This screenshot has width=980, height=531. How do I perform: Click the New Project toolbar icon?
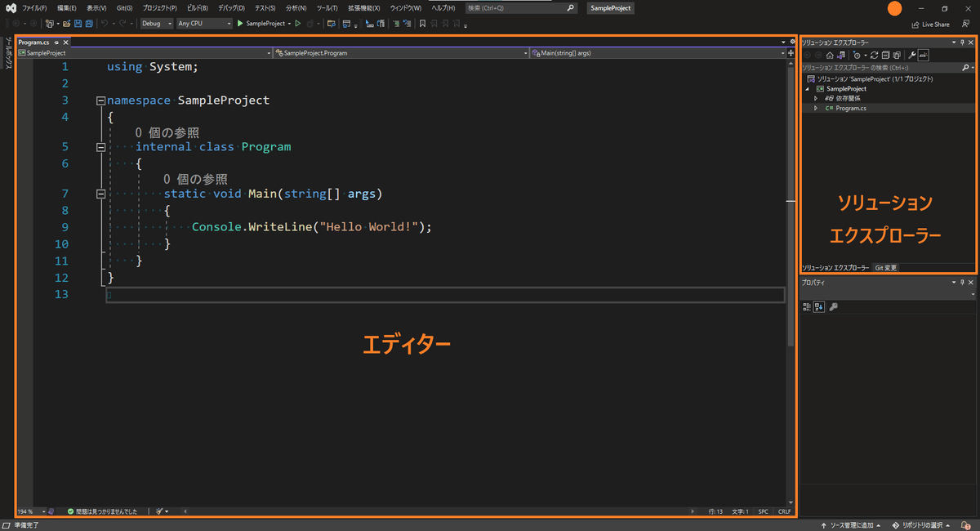pyautogui.click(x=50, y=24)
